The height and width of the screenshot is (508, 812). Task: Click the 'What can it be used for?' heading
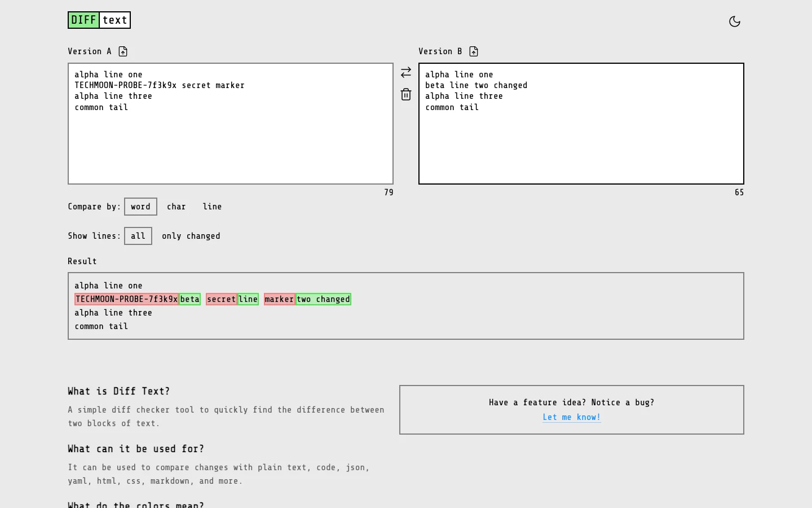(136, 449)
